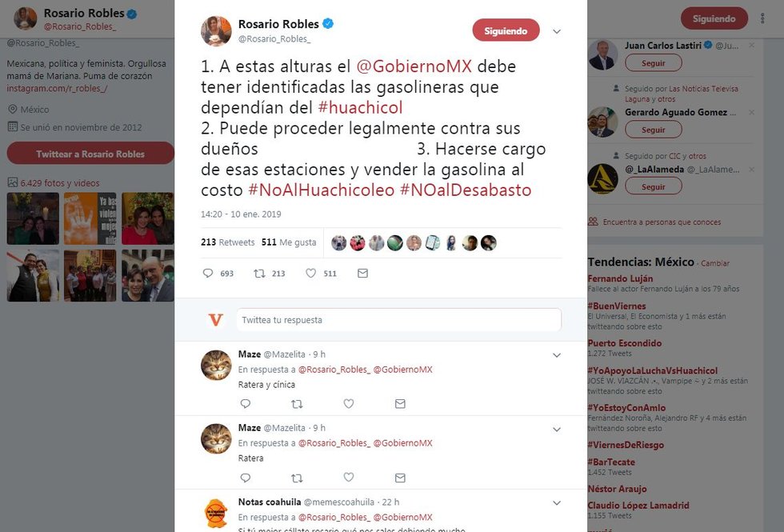Open the #YoEstoyConAmlo trend
Viewport: 784px width, 532px height.
pyautogui.click(x=626, y=407)
